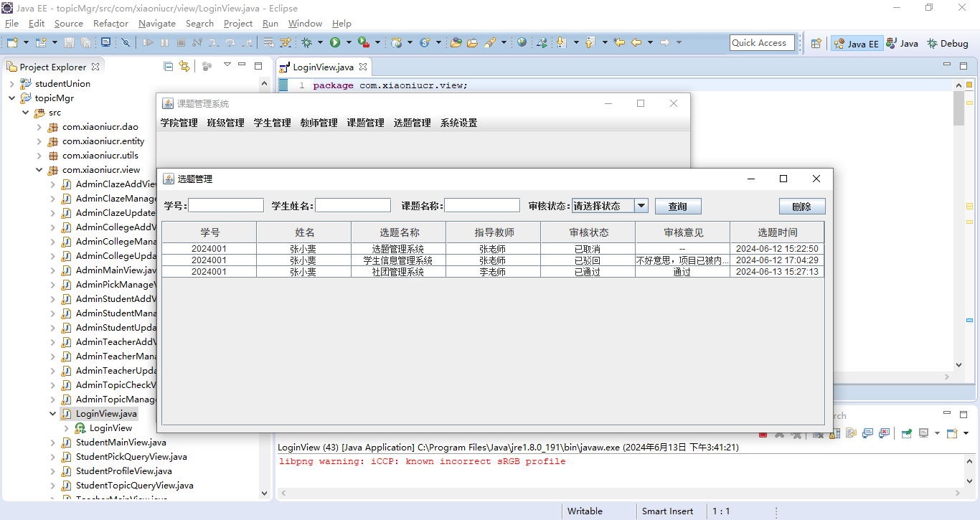Open the Window menu in Eclipse
Screen dimensions: 980x520
(306, 24)
